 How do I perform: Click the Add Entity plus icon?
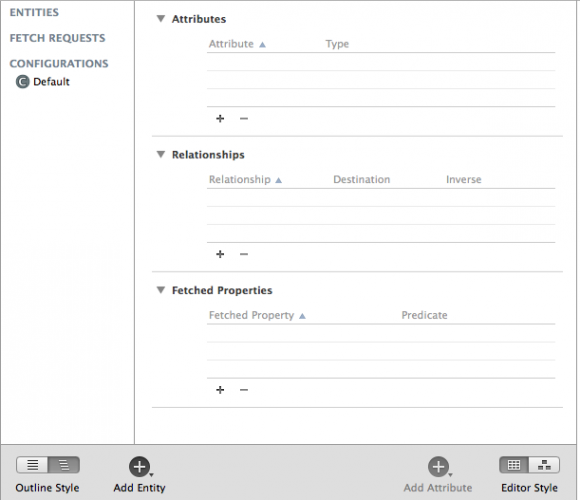point(139,466)
